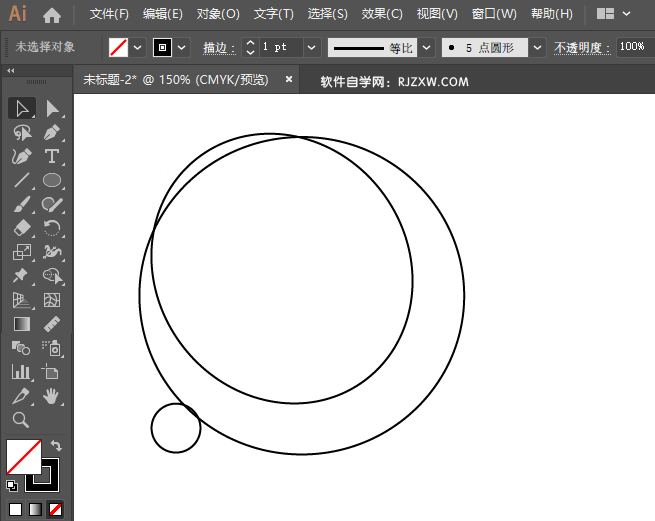Click the toolbox Fill swatch
The width and height of the screenshot is (655, 521).
[23, 456]
